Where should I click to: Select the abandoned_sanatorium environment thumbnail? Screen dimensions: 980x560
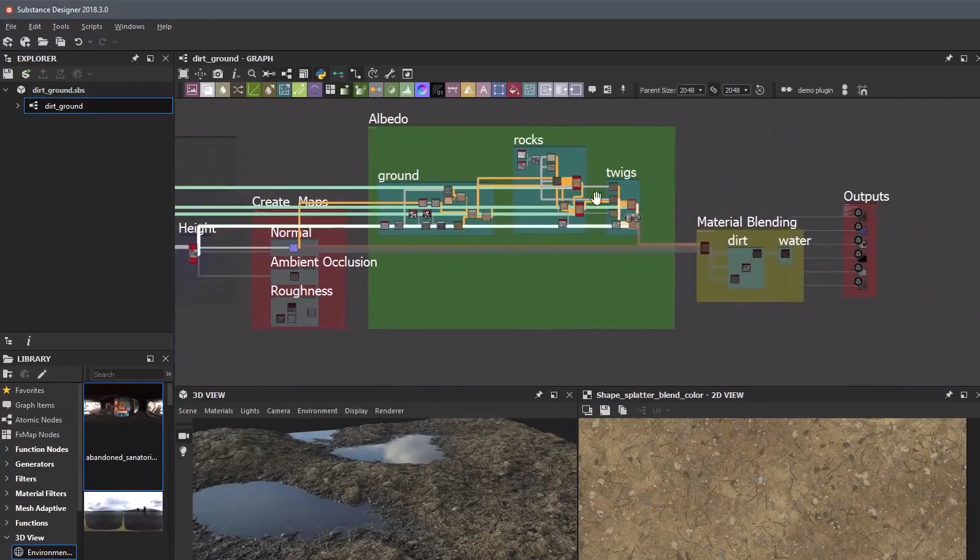123,436
